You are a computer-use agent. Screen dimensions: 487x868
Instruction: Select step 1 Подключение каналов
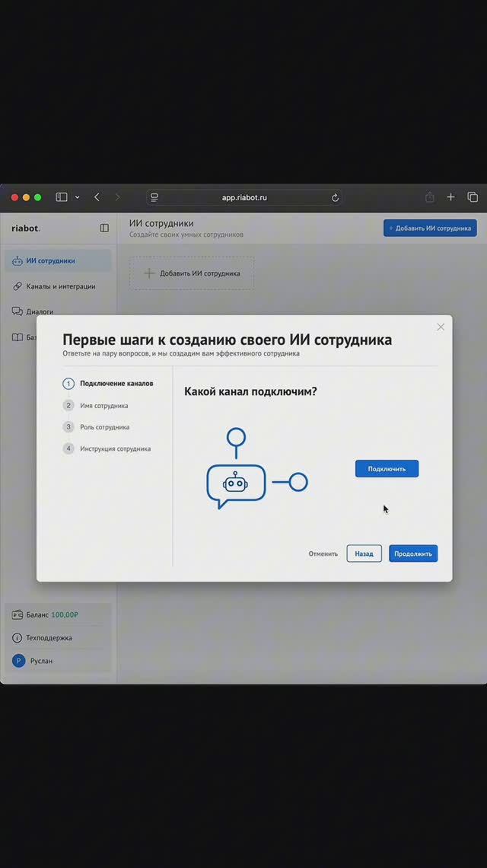click(x=108, y=384)
